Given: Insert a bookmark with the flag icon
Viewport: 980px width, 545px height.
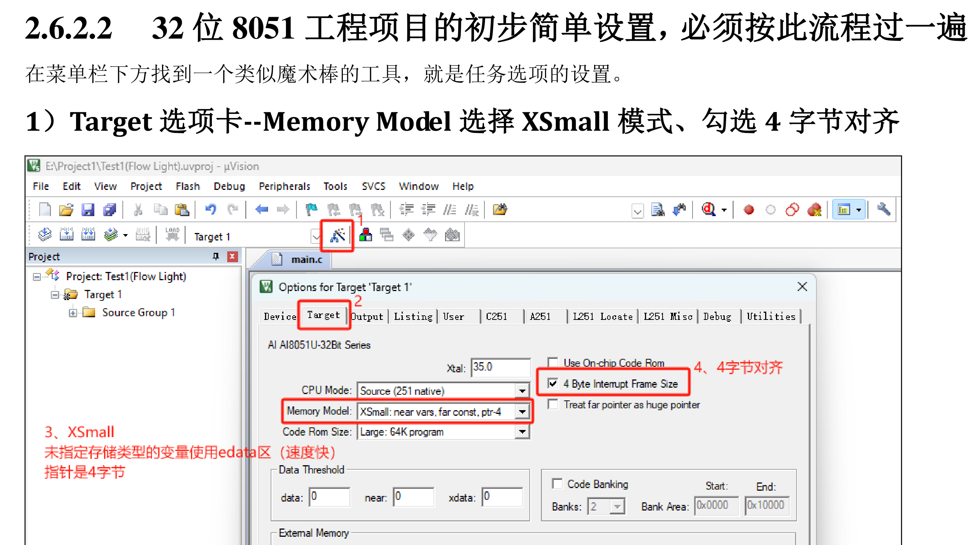Looking at the screenshot, I should [x=311, y=210].
